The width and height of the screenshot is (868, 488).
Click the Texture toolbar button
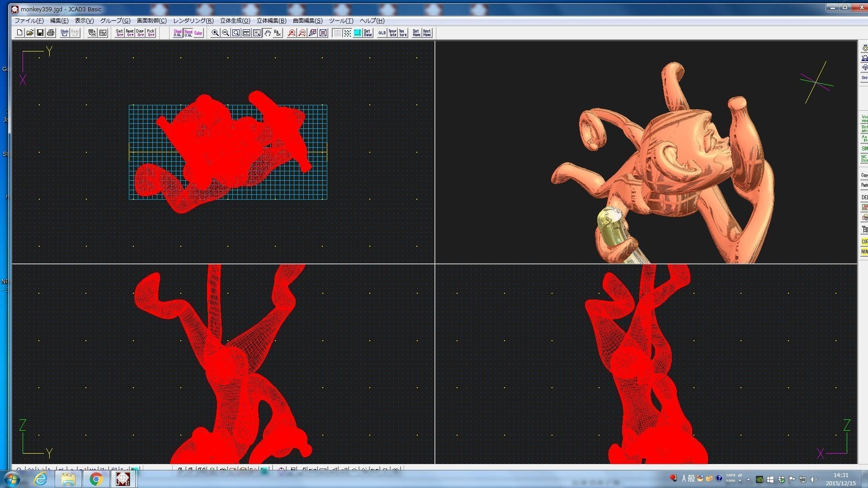point(402,33)
